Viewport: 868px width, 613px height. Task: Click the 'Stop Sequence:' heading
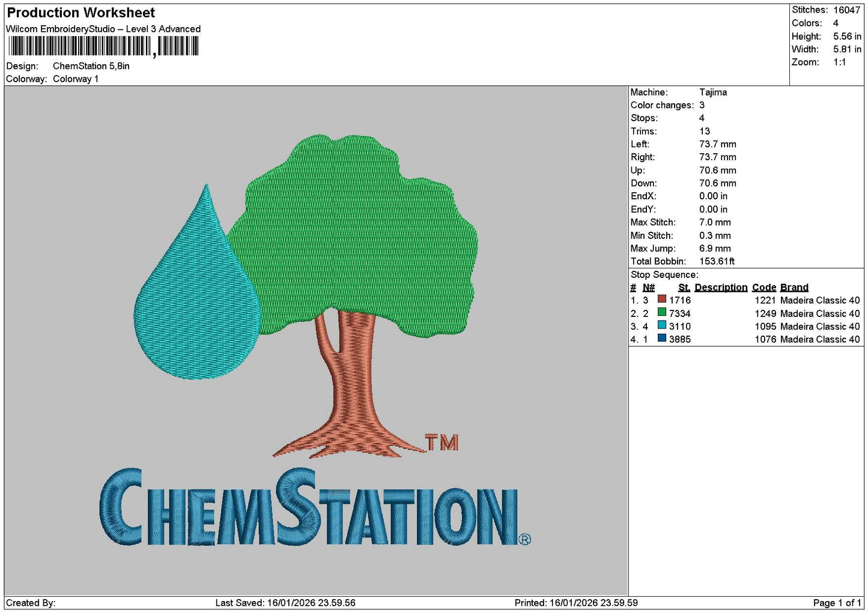[664, 275]
